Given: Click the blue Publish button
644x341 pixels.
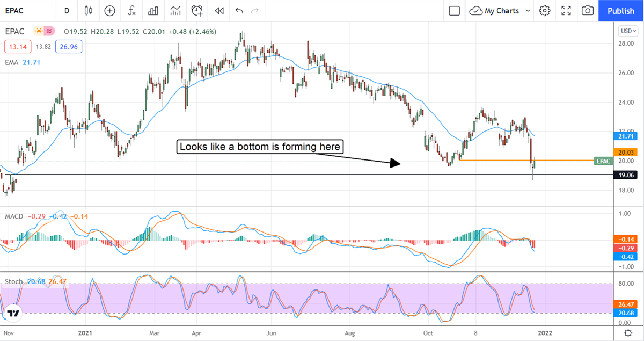Looking at the screenshot, I should click(620, 11).
